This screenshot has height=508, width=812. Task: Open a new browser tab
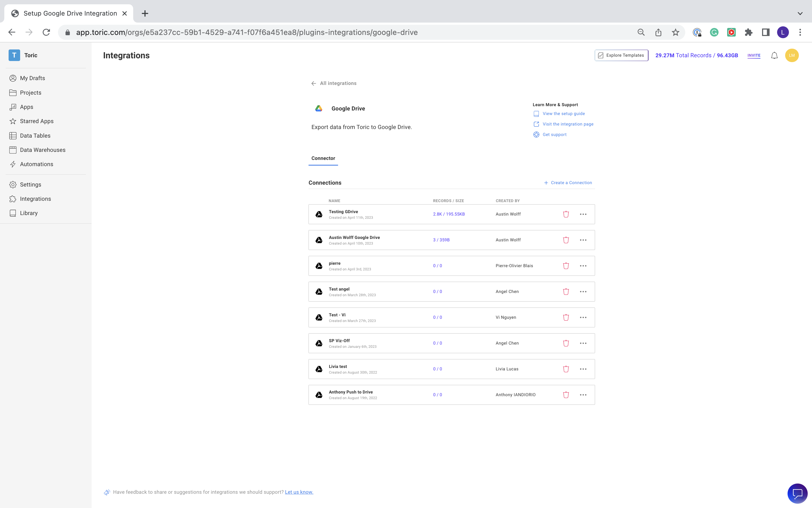pyautogui.click(x=145, y=13)
